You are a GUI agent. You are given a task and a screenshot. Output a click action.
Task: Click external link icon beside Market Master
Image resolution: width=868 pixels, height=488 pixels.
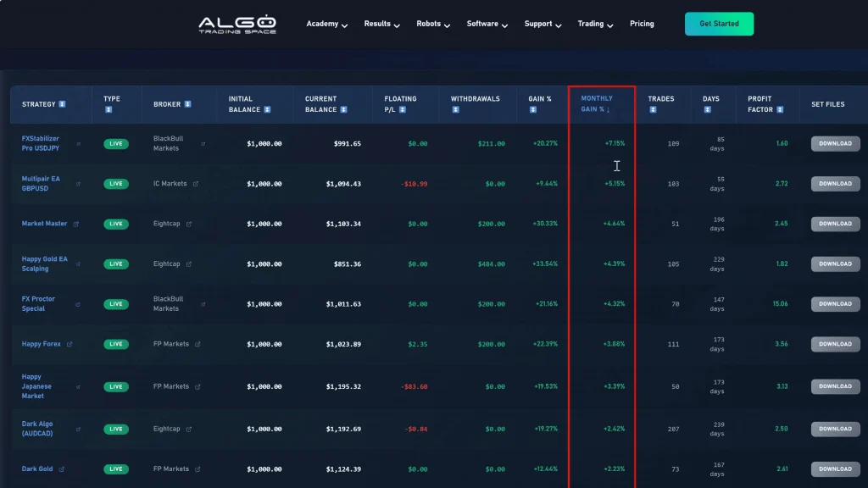(x=76, y=224)
